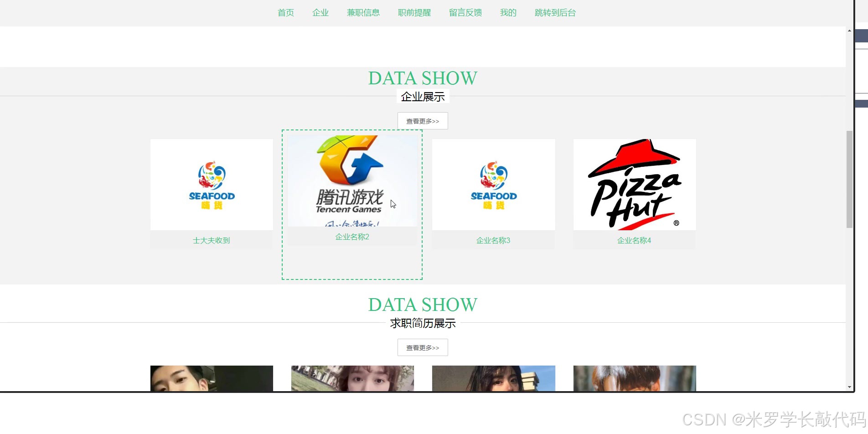Viewport: 868px width, 434px height.
Task: Open the first resume photo of man in car
Action: coord(212,378)
